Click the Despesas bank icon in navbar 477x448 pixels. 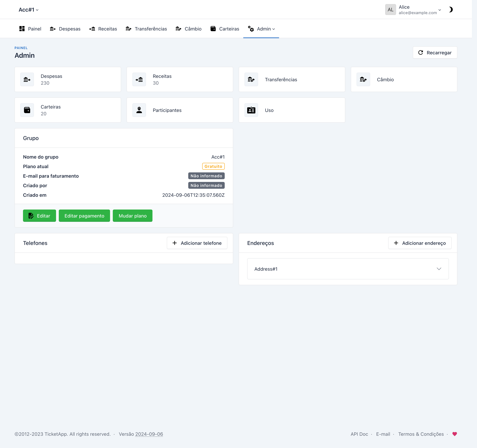pos(52,29)
